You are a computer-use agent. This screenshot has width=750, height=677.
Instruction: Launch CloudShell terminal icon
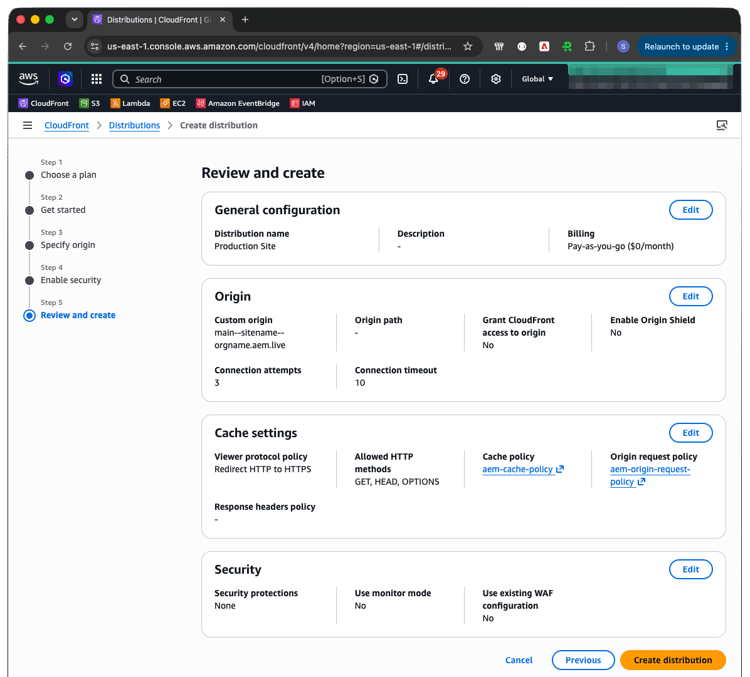[403, 79]
